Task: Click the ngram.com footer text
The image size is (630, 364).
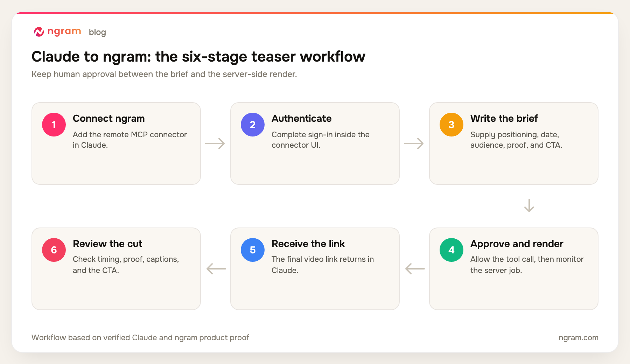Action: (x=579, y=338)
